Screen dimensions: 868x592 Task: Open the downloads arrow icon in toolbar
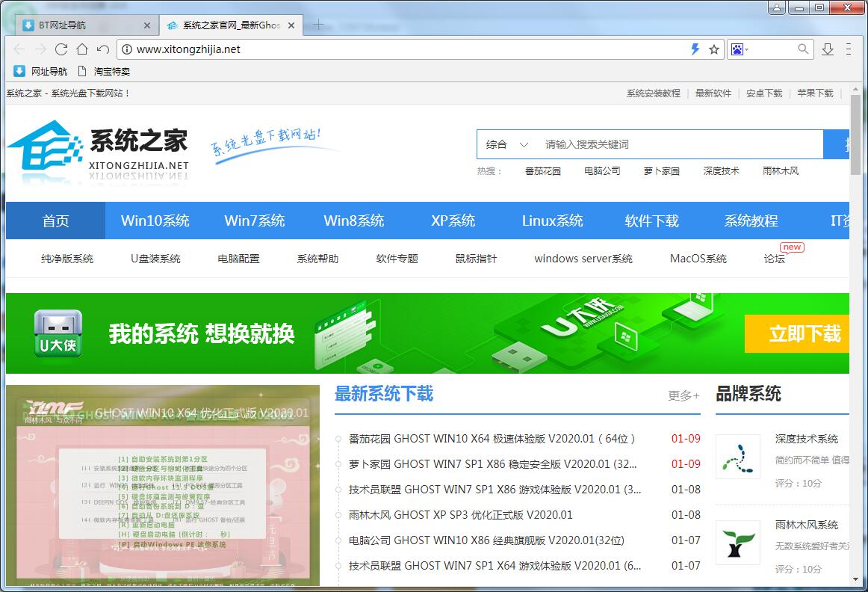pyautogui.click(x=828, y=49)
